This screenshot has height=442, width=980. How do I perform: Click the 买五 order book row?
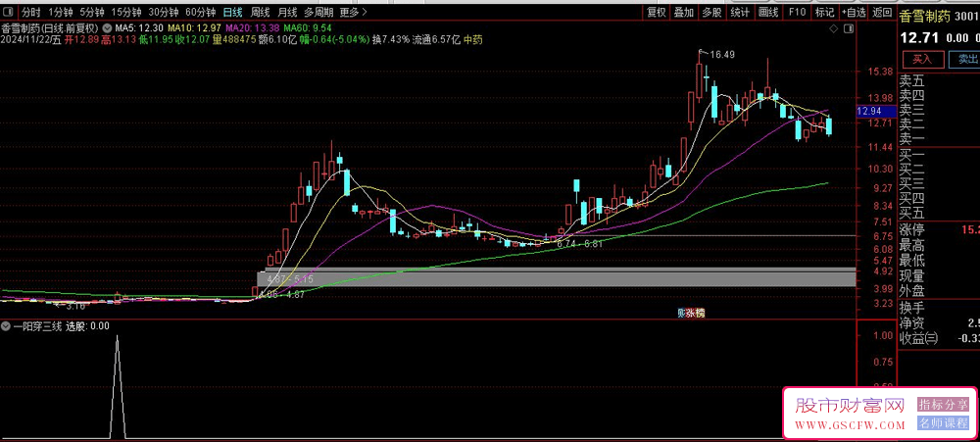coord(939,213)
